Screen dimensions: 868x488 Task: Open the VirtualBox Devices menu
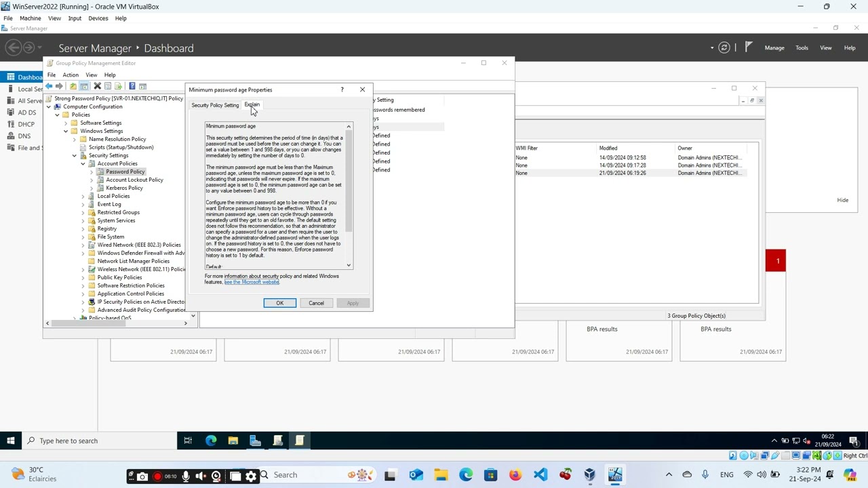(98, 18)
